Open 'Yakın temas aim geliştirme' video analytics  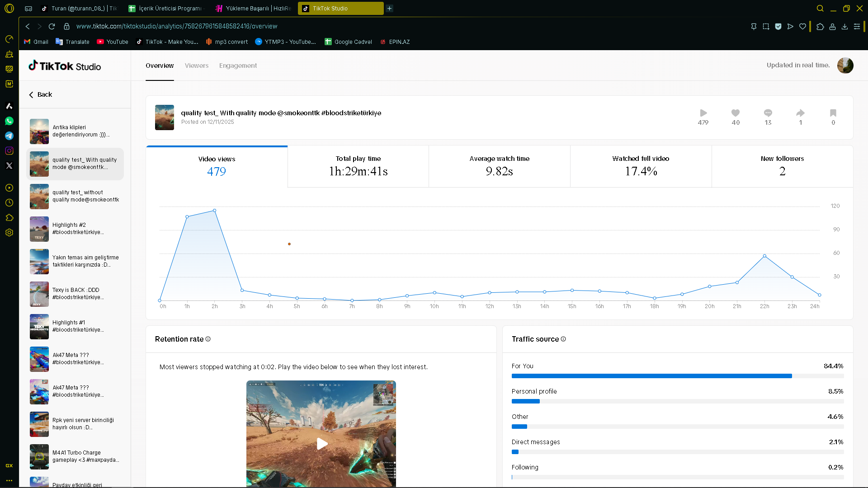click(75, 262)
